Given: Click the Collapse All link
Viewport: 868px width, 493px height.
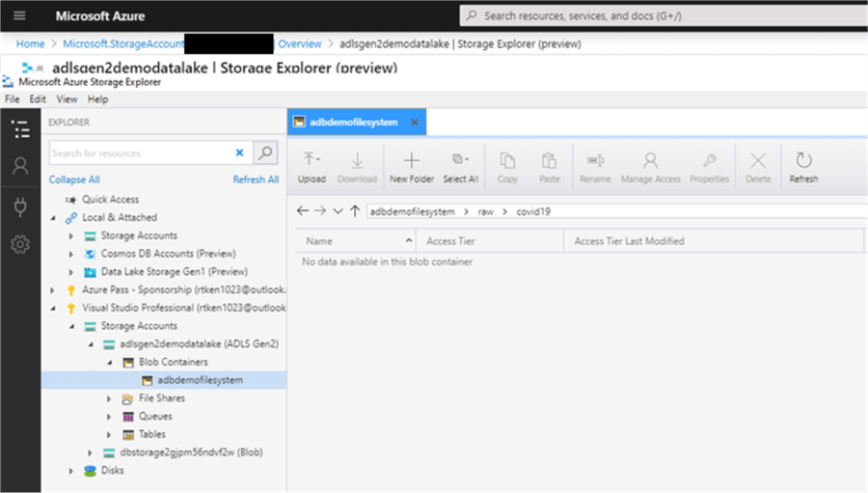Looking at the screenshot, I should point(74,179).
